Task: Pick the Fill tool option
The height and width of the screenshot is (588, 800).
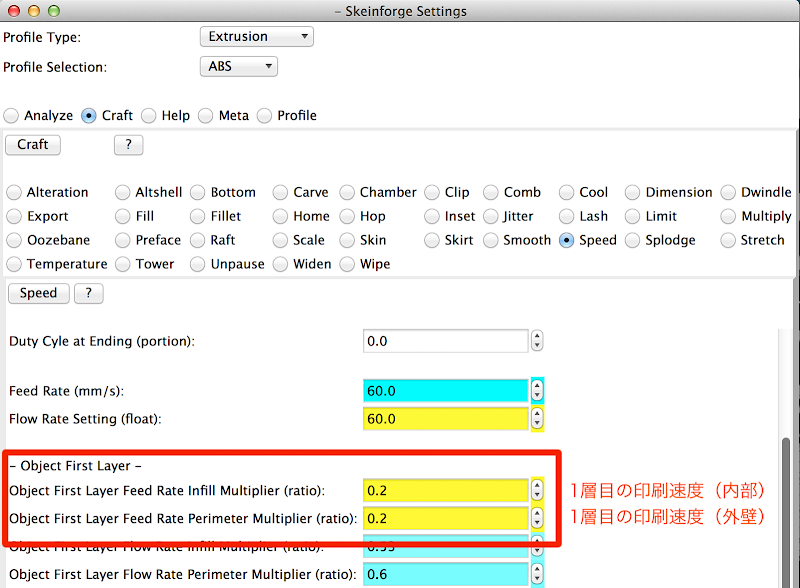Action: 122,216
